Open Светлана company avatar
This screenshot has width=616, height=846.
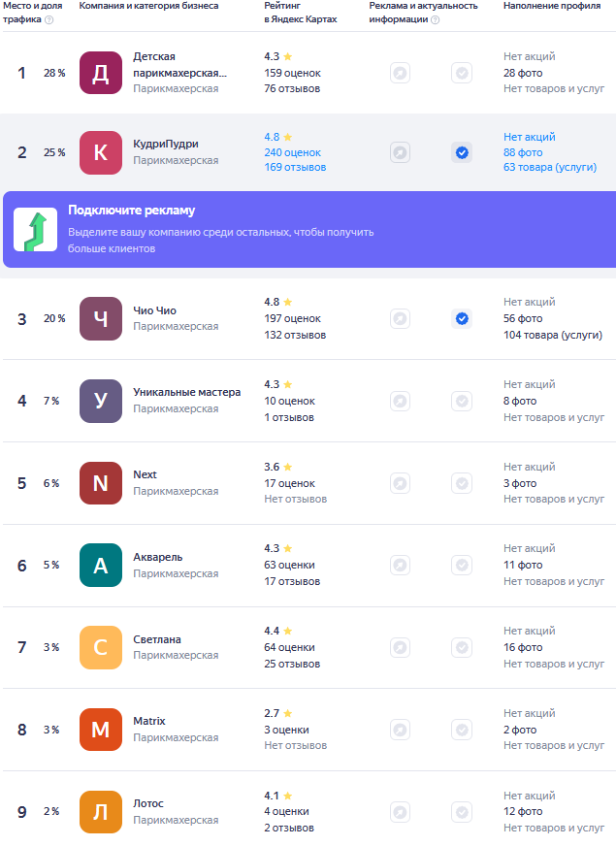point(101,647)
